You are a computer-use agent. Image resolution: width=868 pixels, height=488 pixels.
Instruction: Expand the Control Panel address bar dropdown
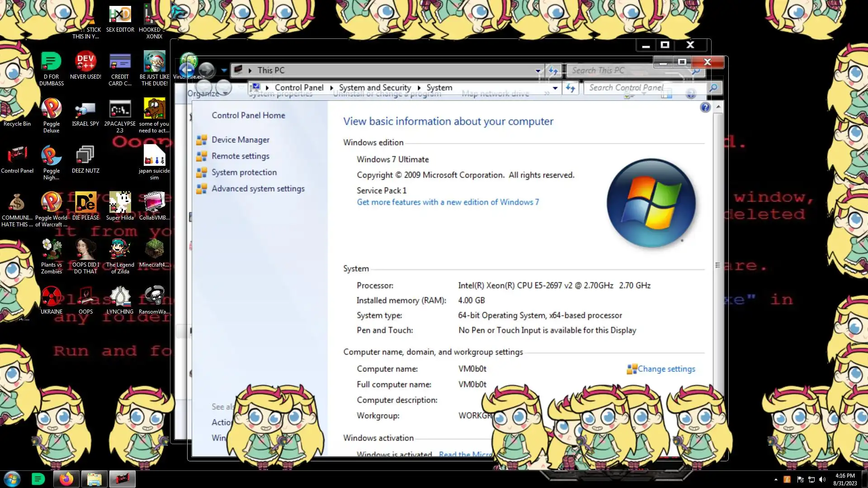[555, 88]
